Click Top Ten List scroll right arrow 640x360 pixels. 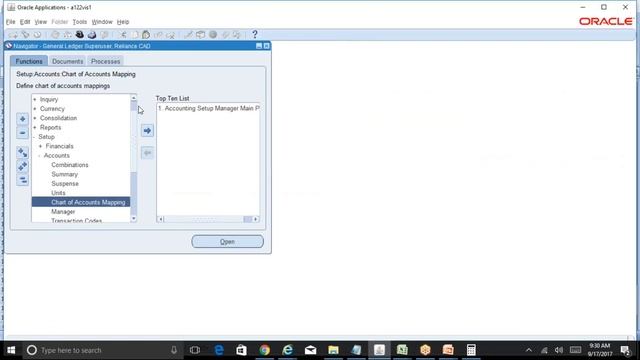tap(256, 219)
